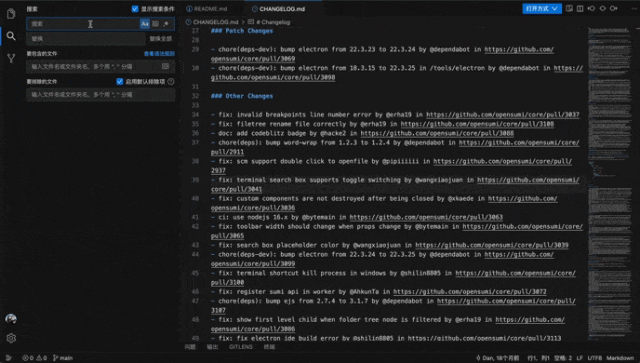Toggle match whole word in search box
Image resolution: width=640 pixels, height=363 pixels.
(x=156, y=24)
